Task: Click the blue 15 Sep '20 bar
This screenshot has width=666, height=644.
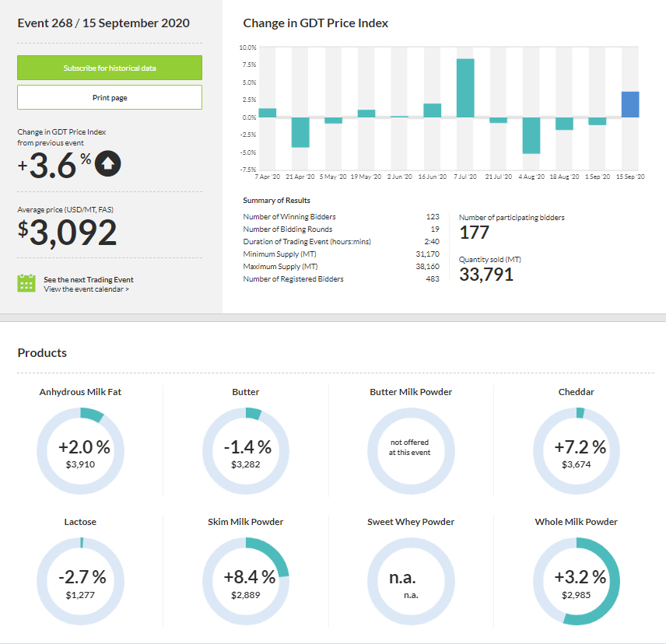Action: pos(630,105)
